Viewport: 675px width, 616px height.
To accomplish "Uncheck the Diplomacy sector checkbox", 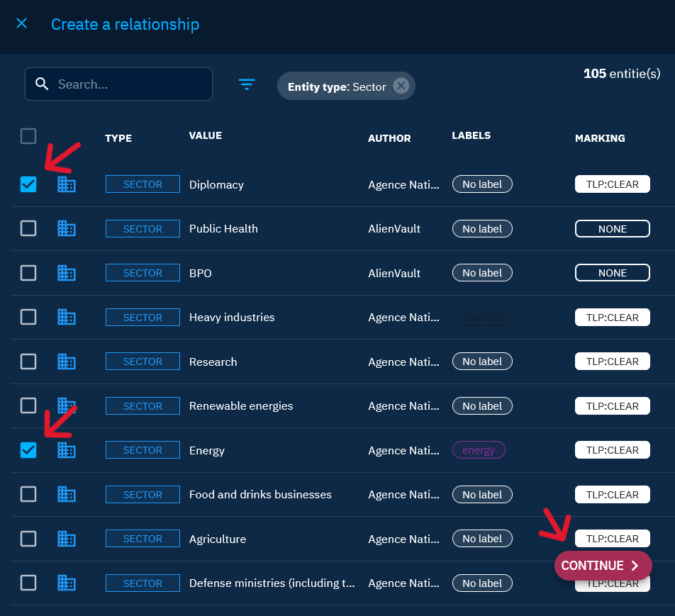I will click(28, 184).
